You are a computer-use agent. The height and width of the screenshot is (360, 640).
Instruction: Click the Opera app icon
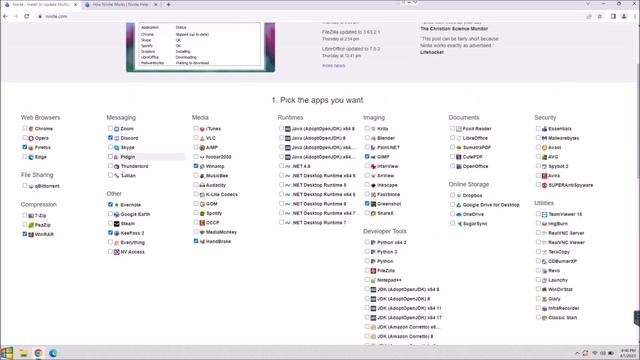[x=31, y=138]
